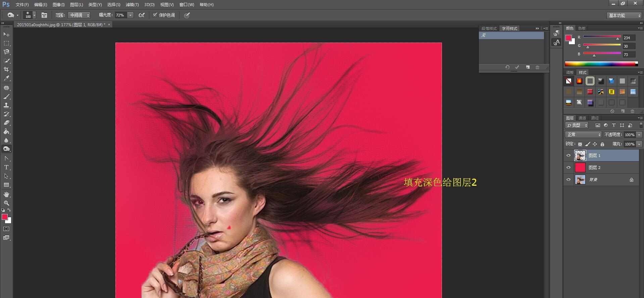Select the Spot Healing Brush tool

pyautogui.click(x=6, y=88)
